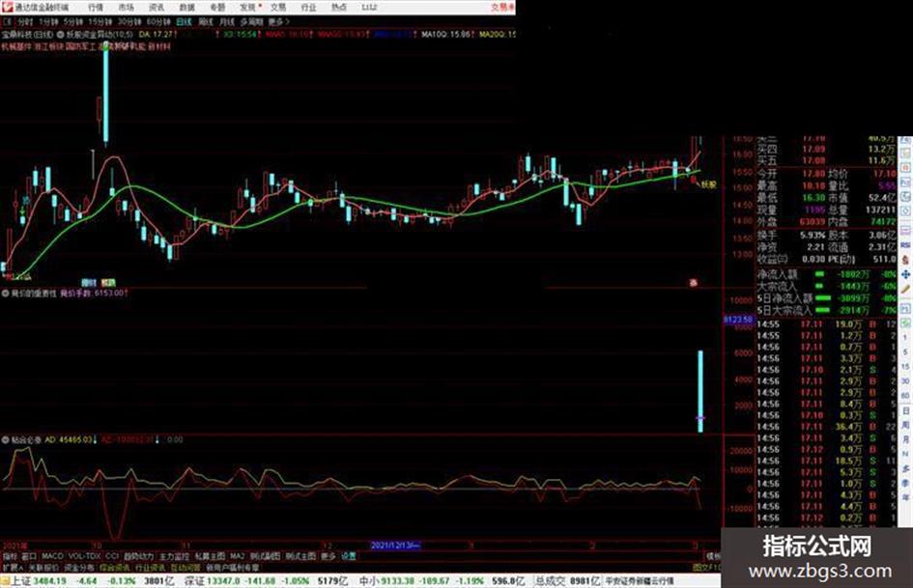Open the 资讯 menu

point(157,7)
